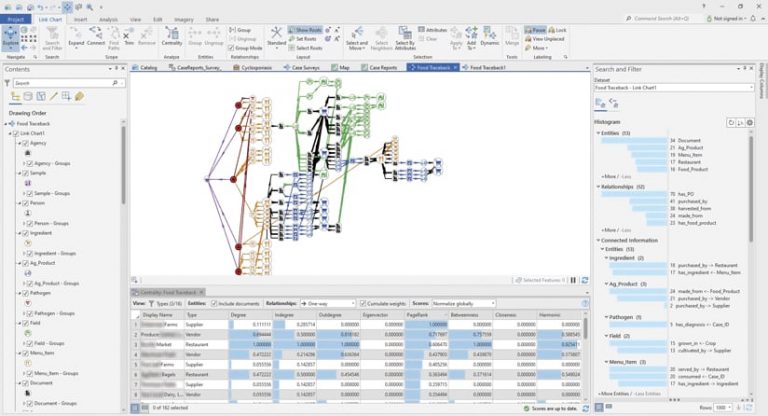Open Select By Attributes tool

click(405, 38)
